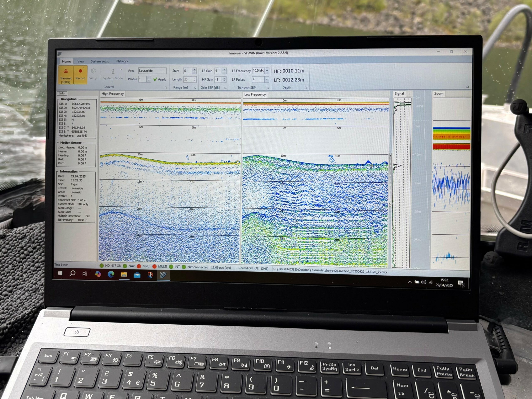Select the SESWIN app taskbar icon

[163, 275]
